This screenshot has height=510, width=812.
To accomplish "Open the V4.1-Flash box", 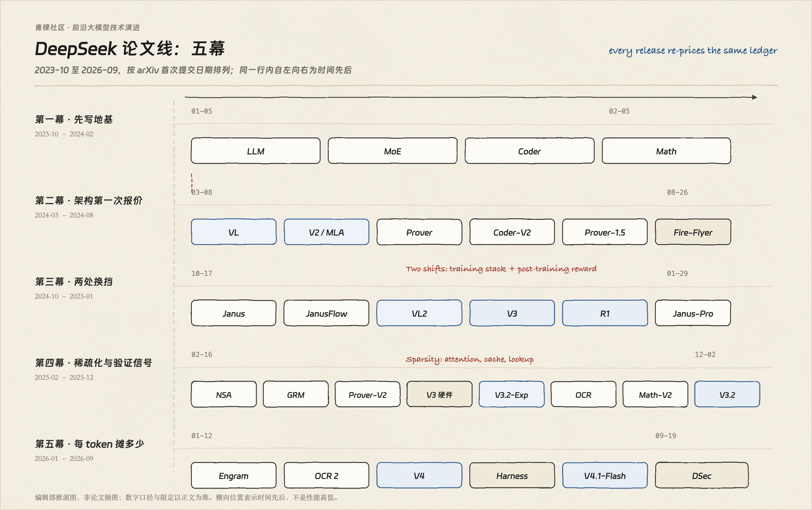I will pos(605,476).
